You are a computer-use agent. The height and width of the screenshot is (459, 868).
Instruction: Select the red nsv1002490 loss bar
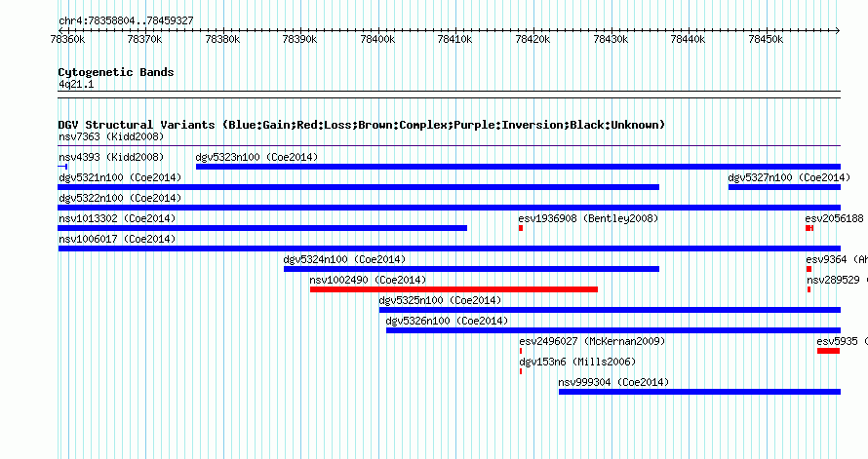[454, 289]
